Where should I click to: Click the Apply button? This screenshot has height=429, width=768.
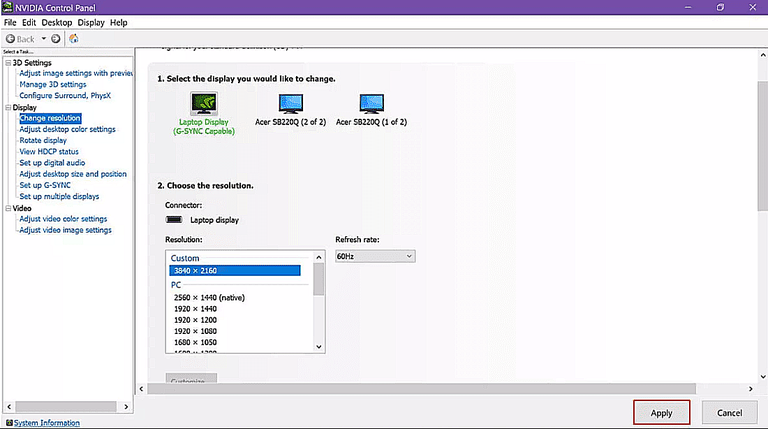click(662, 413)
